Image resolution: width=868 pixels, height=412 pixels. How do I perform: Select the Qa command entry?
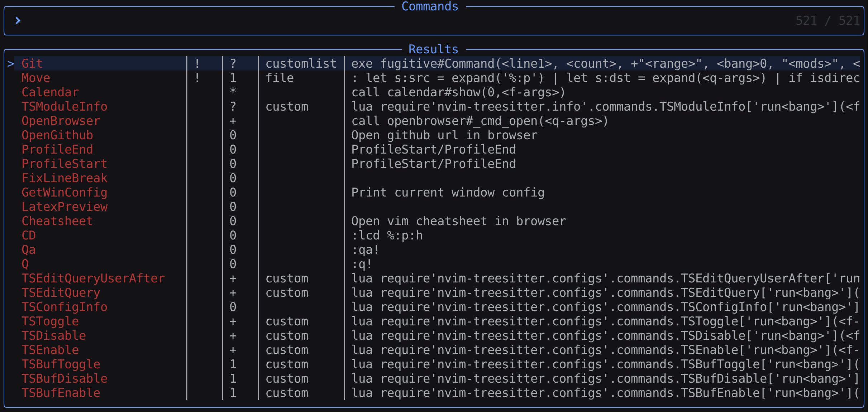coord(29,250)
